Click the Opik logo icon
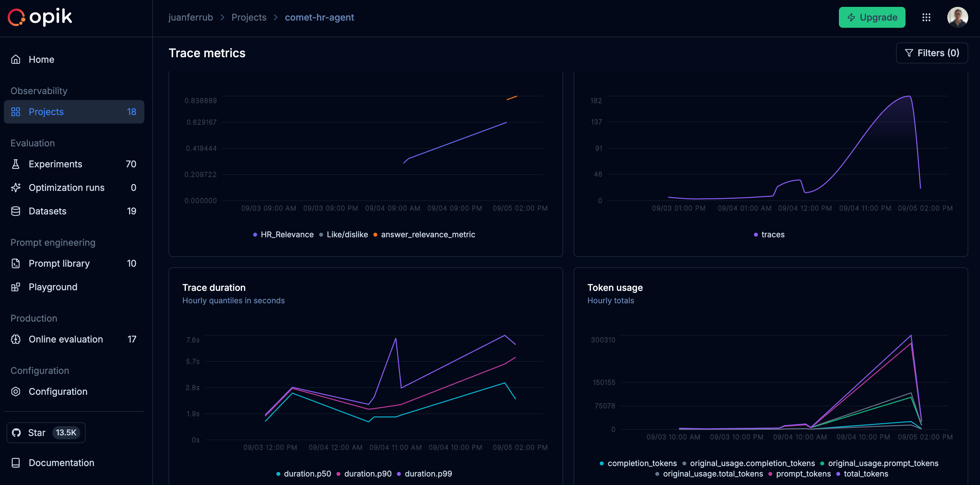Screen dimensions: 980x485 (16, 17)
